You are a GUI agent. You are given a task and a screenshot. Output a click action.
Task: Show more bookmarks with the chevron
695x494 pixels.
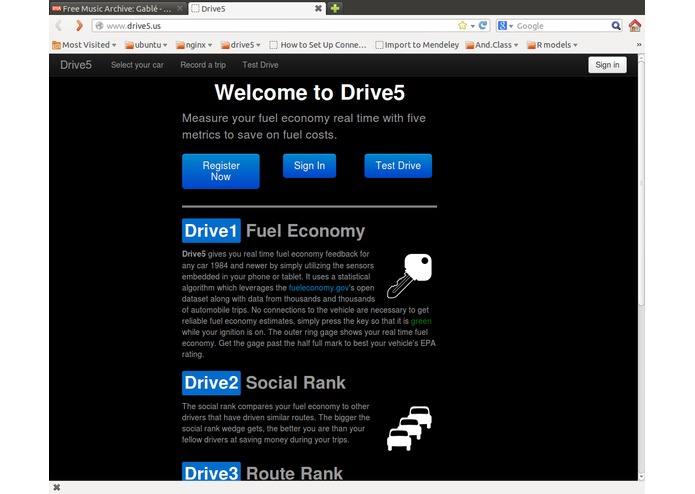pyautogui.click(x=639, y=45)
